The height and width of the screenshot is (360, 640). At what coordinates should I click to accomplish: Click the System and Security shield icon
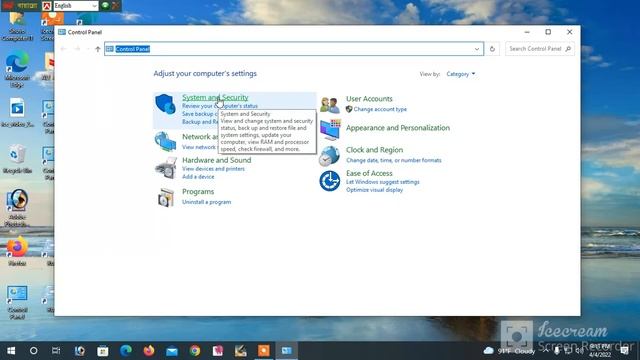165,104
